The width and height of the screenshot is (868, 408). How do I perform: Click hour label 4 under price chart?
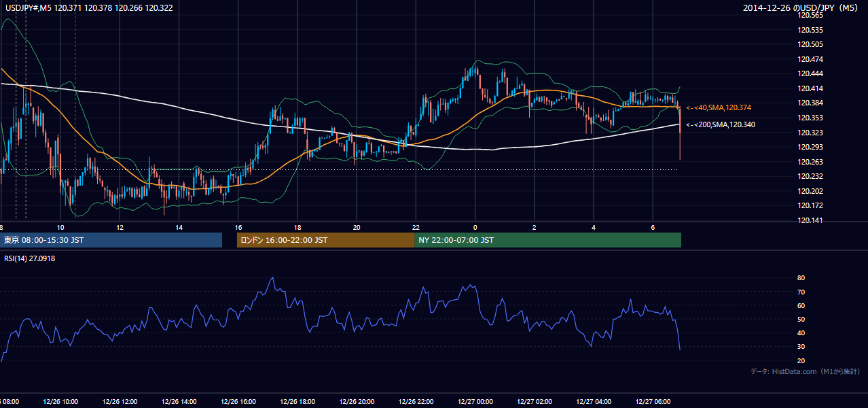[593, 227]
